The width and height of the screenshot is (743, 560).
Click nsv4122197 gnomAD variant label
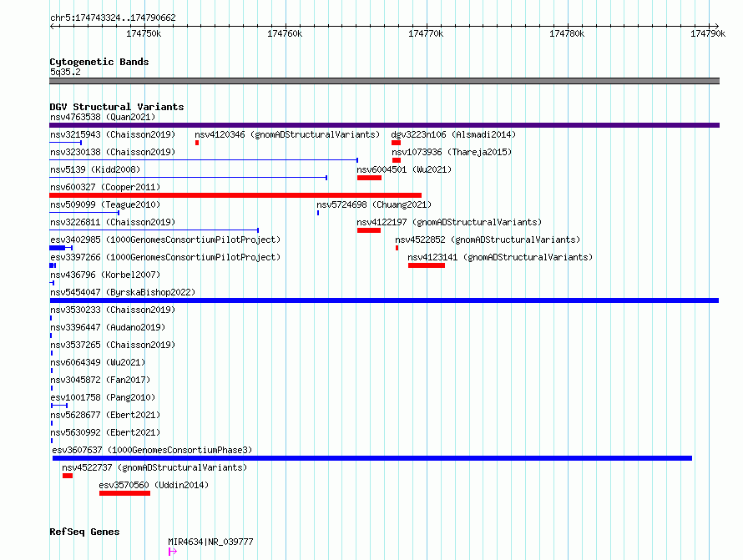[x=449, y=222]
